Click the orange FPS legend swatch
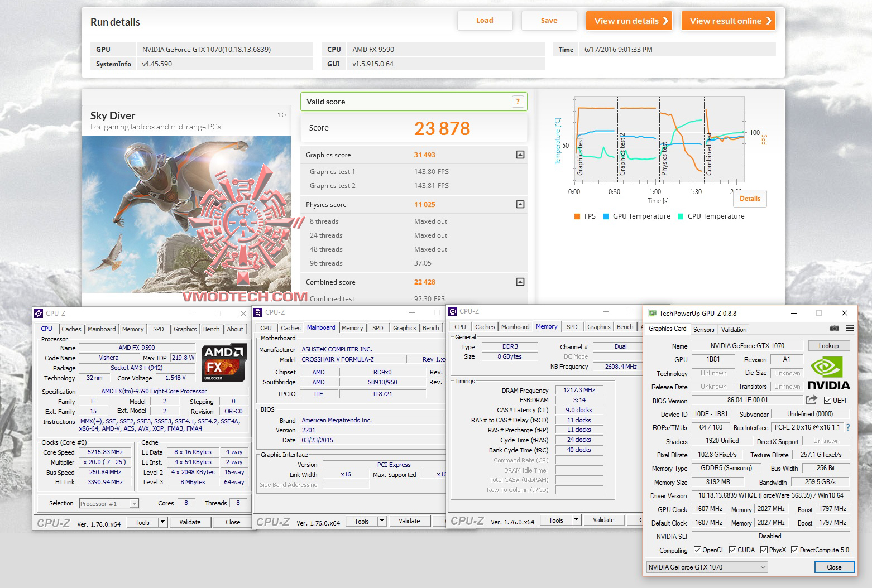872x588 pixels. (577, 216)
